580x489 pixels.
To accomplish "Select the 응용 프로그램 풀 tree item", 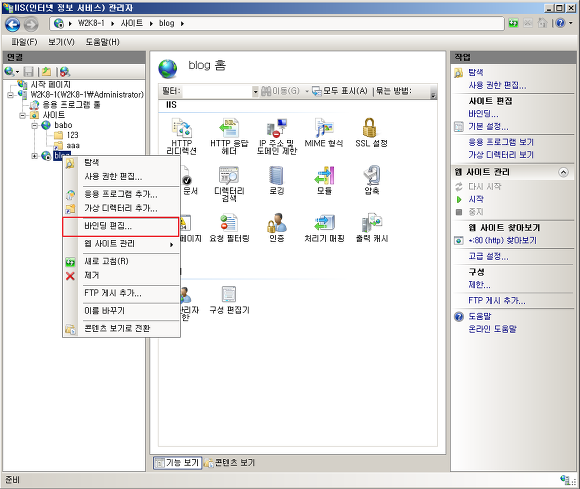I will (71, 105).
